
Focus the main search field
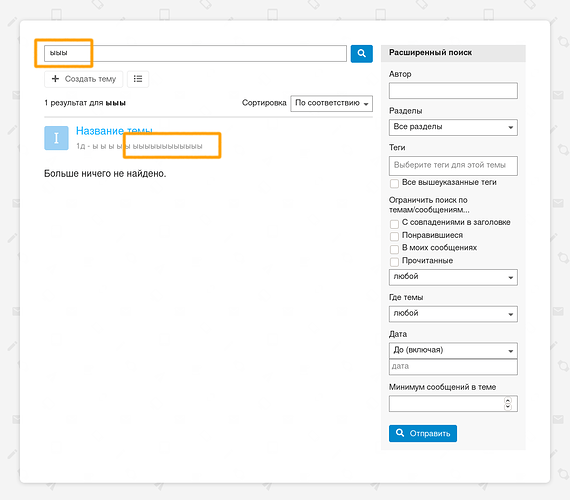click(195, 53)
